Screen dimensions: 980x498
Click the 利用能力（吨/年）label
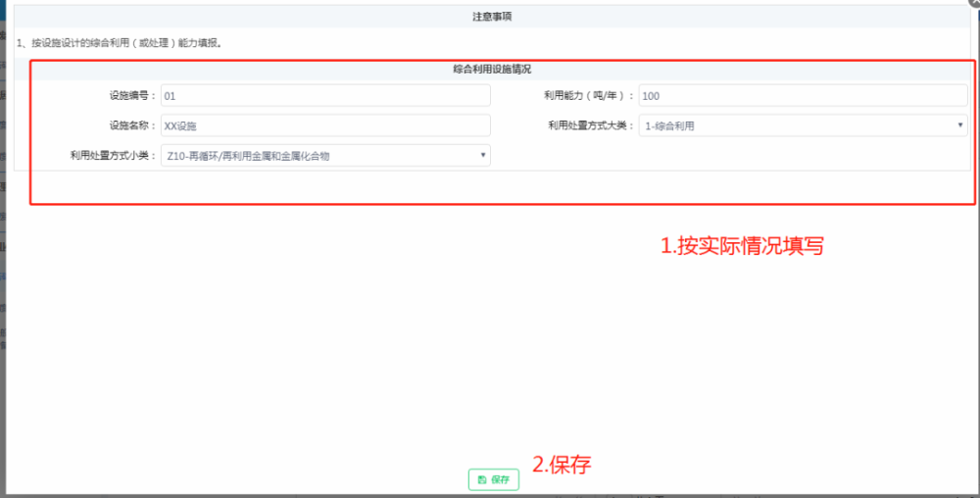589,96
